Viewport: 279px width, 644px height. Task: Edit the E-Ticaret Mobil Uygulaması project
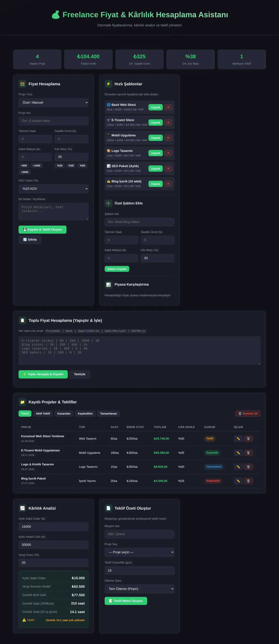[238, 453]
